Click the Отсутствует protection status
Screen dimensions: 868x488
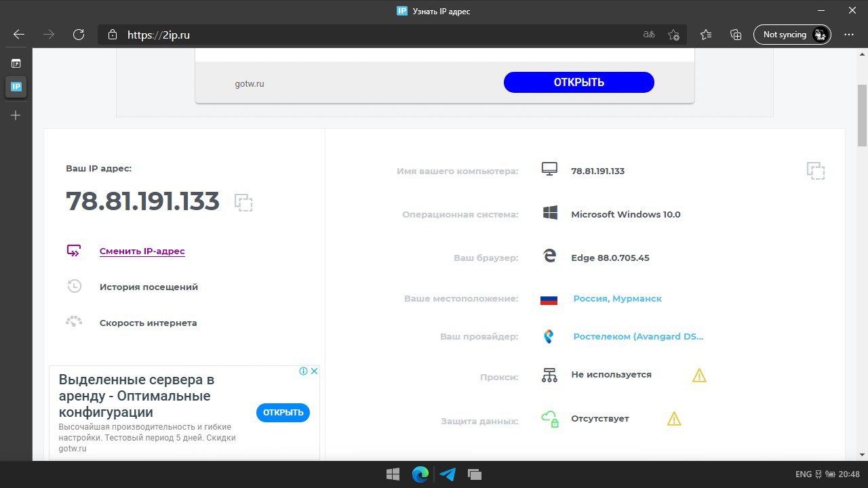click(x=600, y=419)
